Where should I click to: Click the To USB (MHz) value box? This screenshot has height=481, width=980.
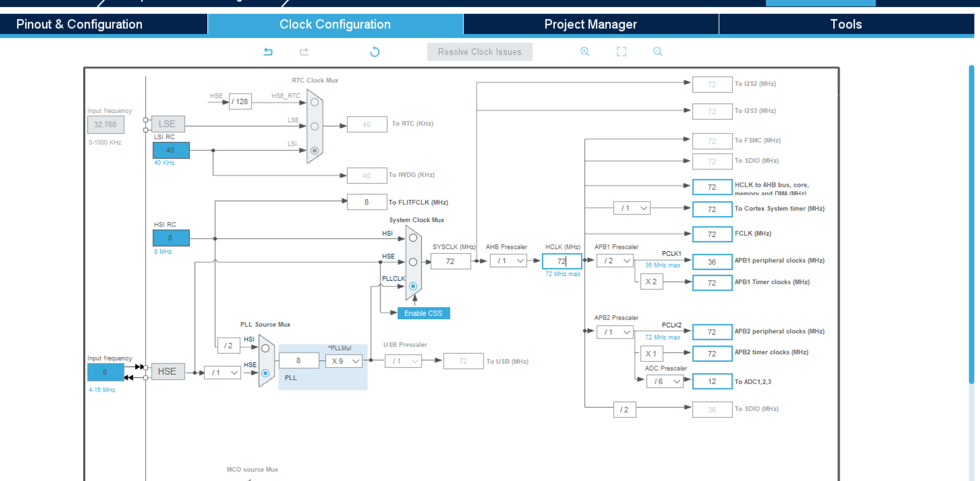(x=464, y=361)
